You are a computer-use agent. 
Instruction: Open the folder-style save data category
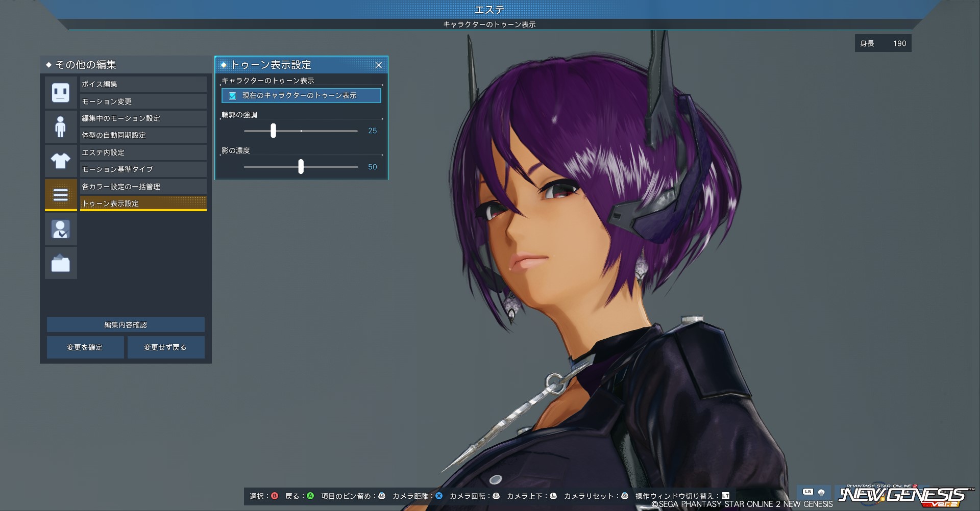(x=61, y=263)
